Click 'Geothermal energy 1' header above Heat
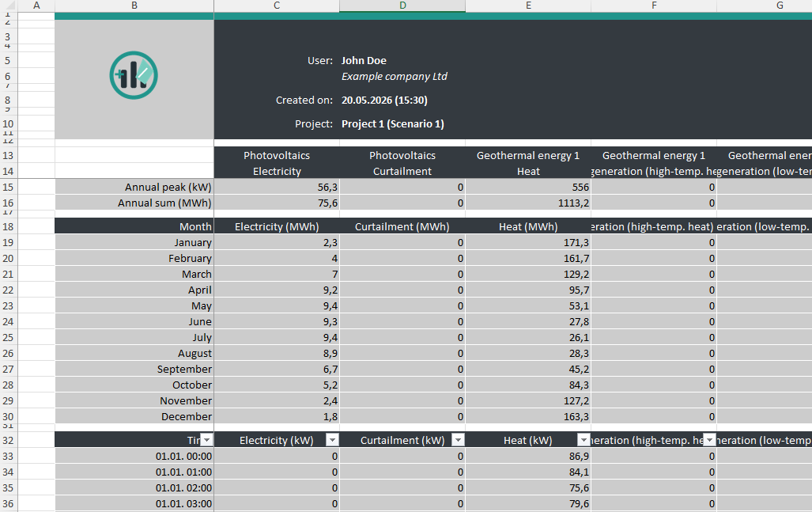This screenshot has width=812, height=512. pyautogui.click(x=528, y=155)
